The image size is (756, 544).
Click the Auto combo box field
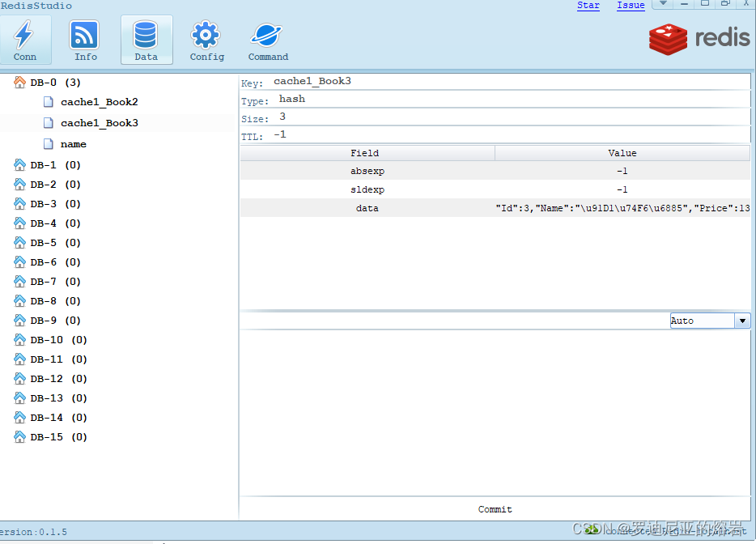point(702,321)
